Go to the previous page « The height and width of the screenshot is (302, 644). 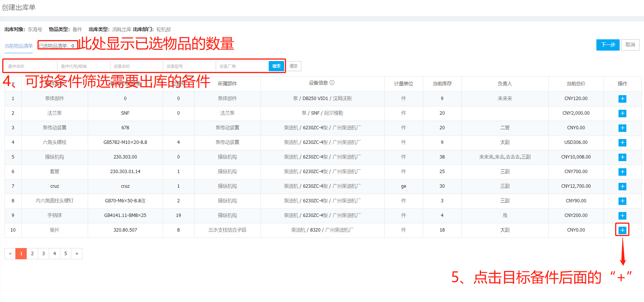click(10, 254)
